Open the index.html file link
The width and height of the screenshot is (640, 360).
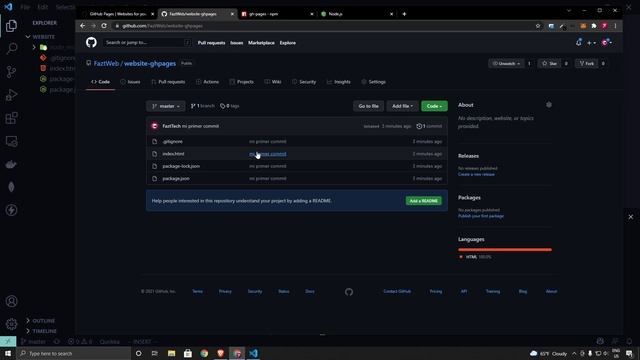click(173, 154)
